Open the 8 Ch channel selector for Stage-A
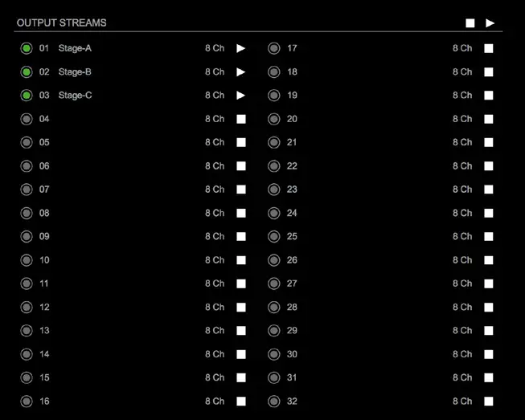This screenshot has width=525, height=420. pyautogui.click(x=215, y=48)
